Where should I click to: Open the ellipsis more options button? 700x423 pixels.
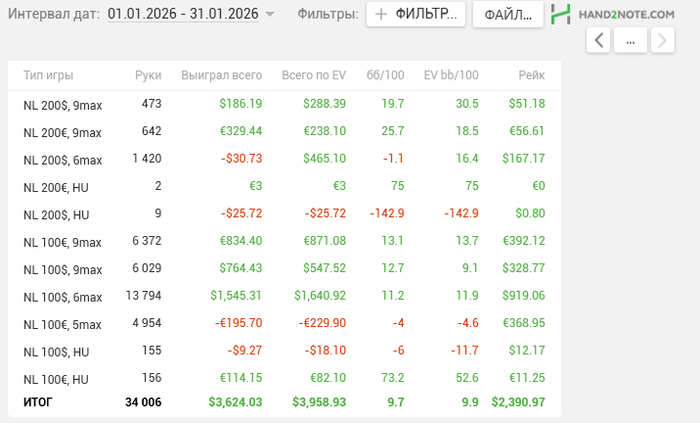pos(630,40)
